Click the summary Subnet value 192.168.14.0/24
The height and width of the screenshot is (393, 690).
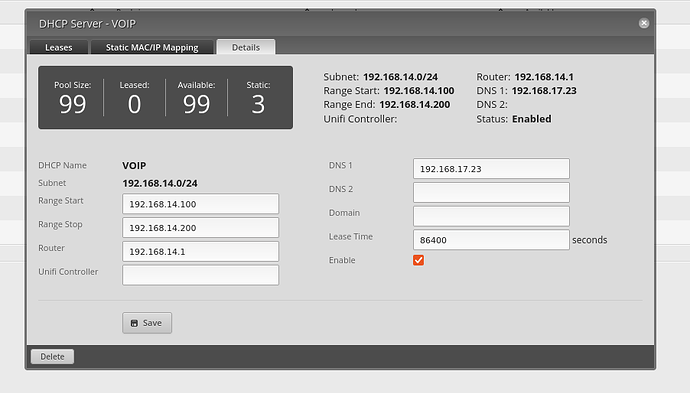[x=400, y=77]
